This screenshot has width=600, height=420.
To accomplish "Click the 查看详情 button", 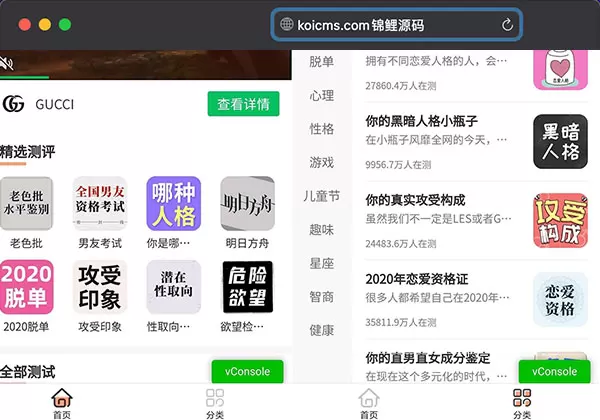I will point(243,104).
